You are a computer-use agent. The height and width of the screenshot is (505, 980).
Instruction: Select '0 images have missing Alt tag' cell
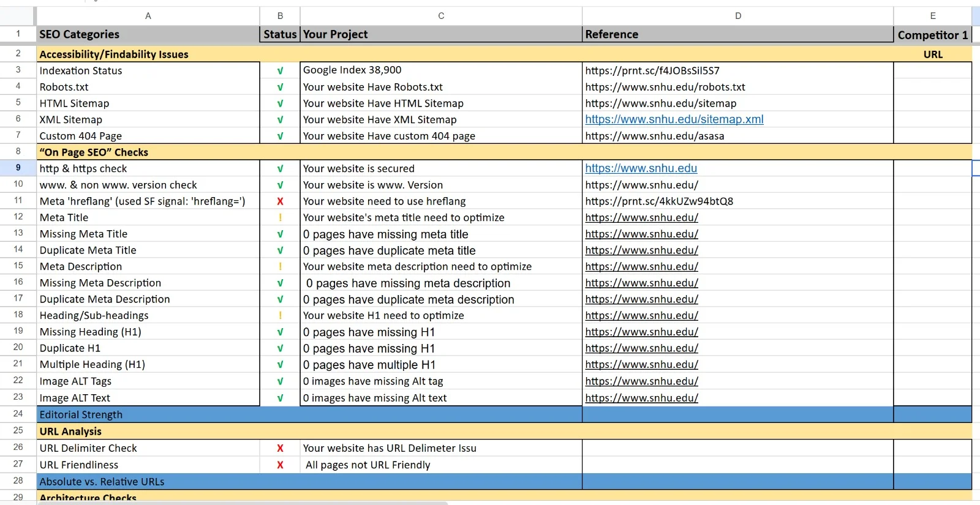441,381
